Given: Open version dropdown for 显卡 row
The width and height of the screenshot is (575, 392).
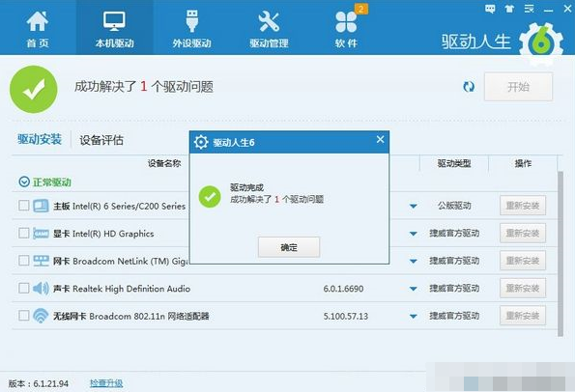Looking at the screenshot, I should point(414,234).
